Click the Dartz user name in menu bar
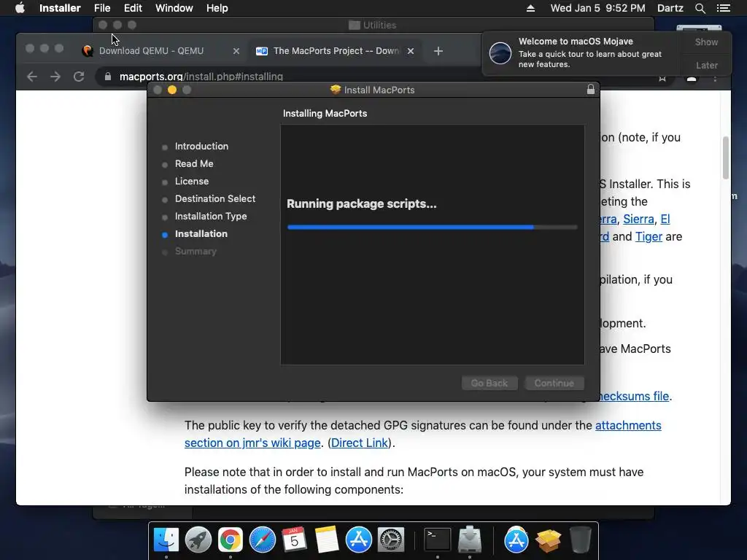Viewport: 747px width, 560px height. [670, 8]
